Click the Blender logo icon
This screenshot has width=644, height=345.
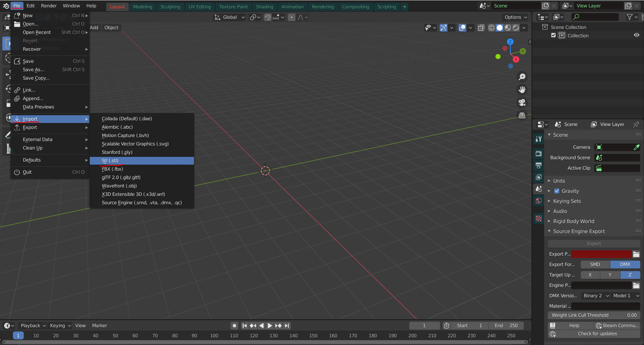[x=6, y=6]
